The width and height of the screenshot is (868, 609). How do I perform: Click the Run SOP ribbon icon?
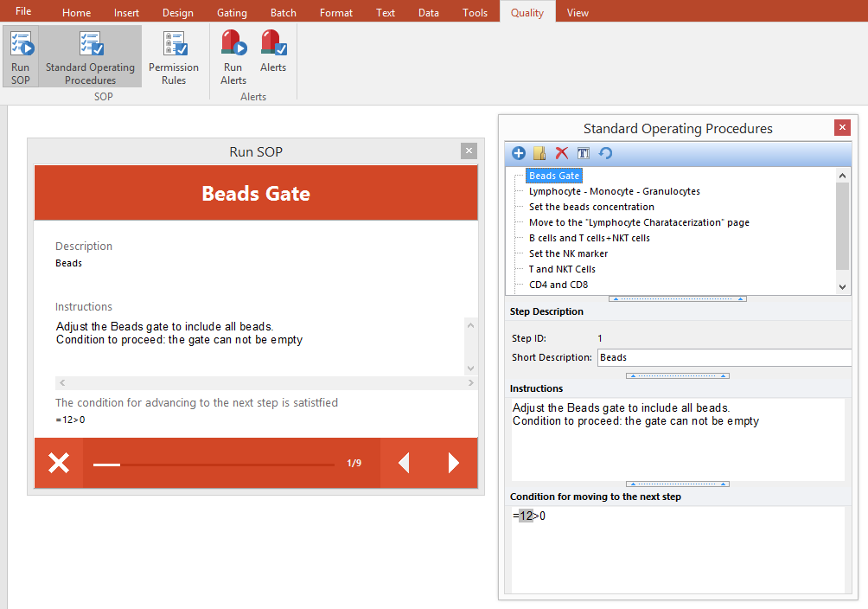pyautogui.click(x=21, y=56)
